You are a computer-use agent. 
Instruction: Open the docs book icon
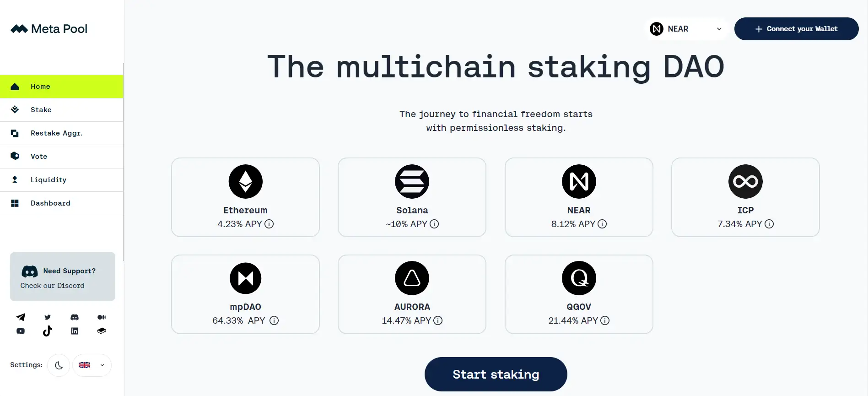(x=102, y=331)
